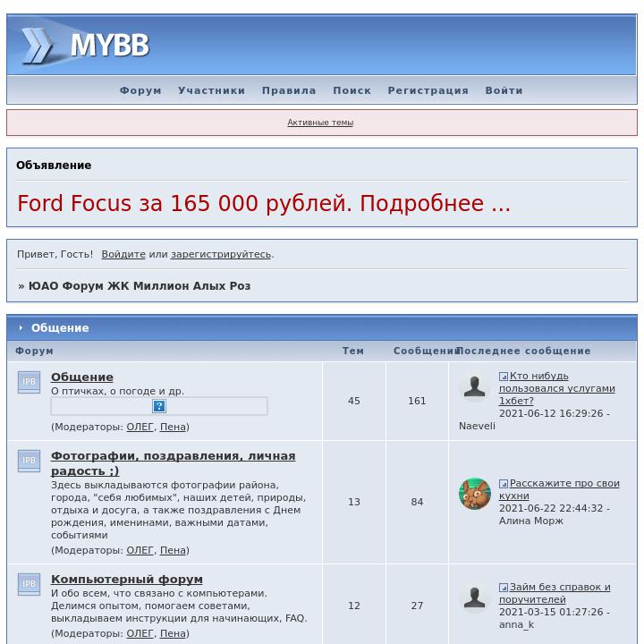Collapse the Общение category arrow
The width and height of the screenshot is (644, 644).
point(21,327)
